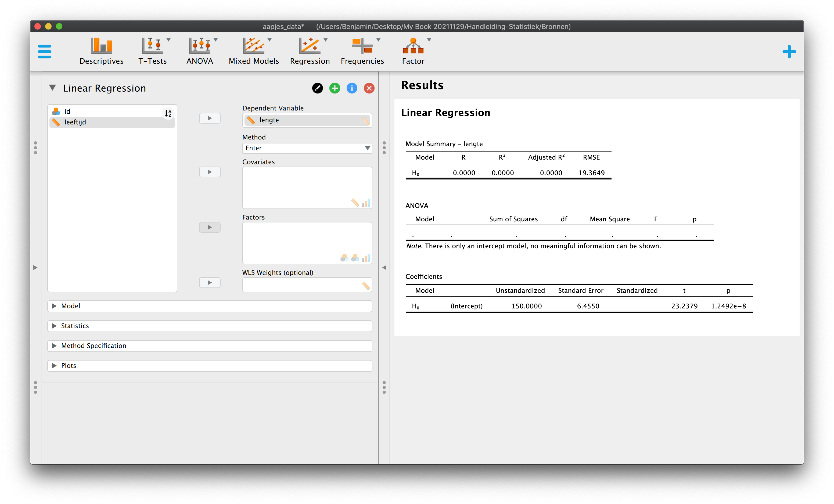834x504 pixels.
Task: Show the blue info help button
Action: [352, 88]
